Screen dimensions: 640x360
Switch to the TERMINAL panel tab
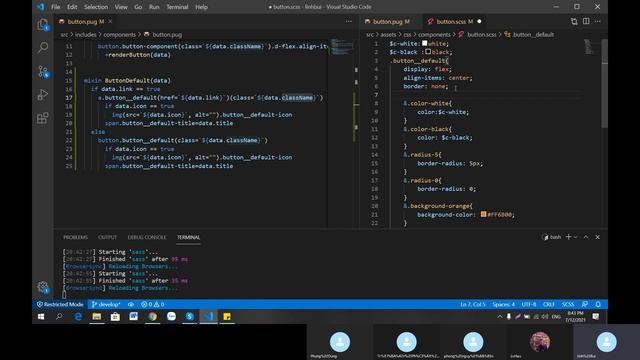[189, 237]
